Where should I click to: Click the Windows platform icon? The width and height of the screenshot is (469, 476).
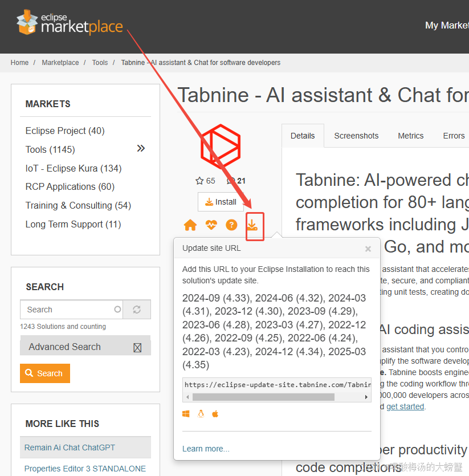click(186, 414)
